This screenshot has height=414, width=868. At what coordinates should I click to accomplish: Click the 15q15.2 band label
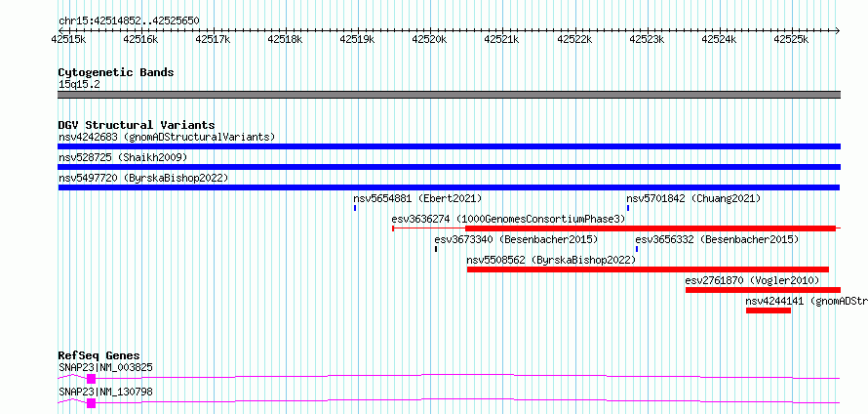tap(79, 85)
